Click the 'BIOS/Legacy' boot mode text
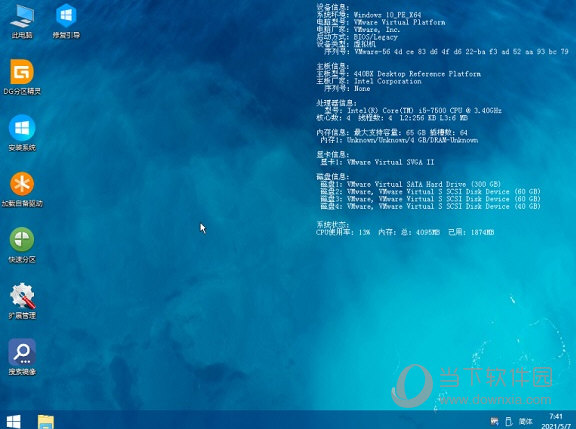 click(x=375, y=37)
